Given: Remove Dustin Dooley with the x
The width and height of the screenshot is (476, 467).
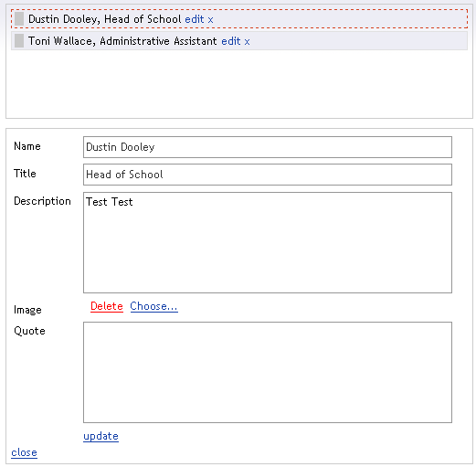Looking at the screenshot, I should point(210,20).
